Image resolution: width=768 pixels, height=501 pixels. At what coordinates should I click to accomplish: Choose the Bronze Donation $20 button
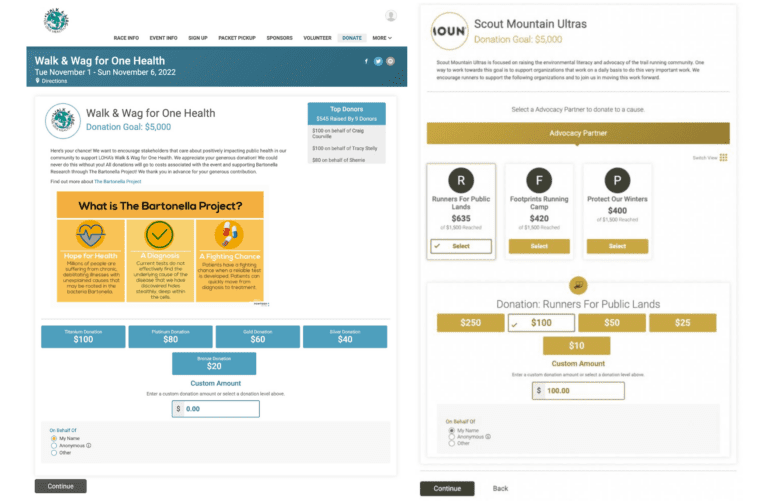point(214,363)
